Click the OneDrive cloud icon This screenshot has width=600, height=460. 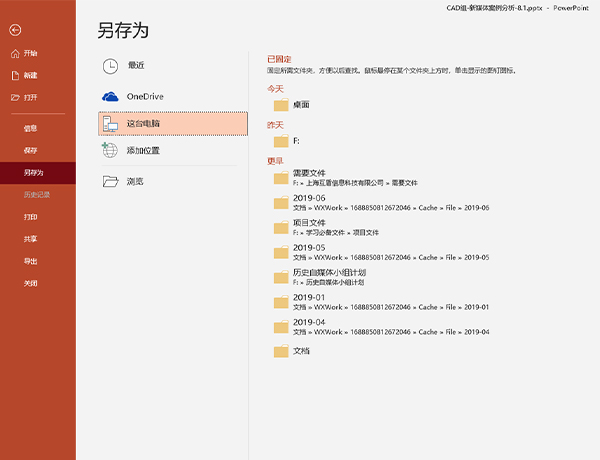(x=110, y=96)
